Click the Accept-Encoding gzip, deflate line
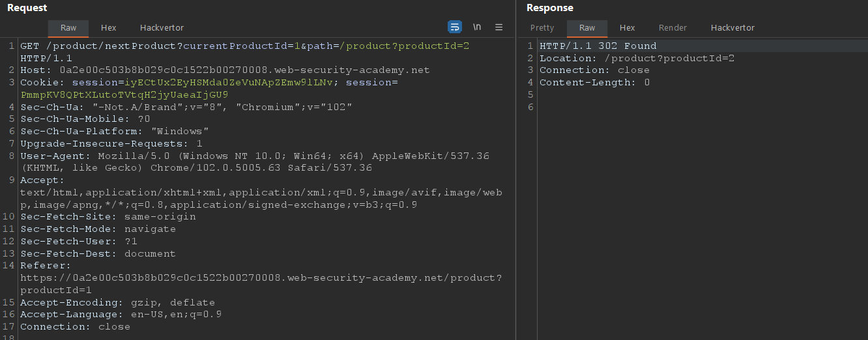The image size is (868, 340). click(117, 303)
